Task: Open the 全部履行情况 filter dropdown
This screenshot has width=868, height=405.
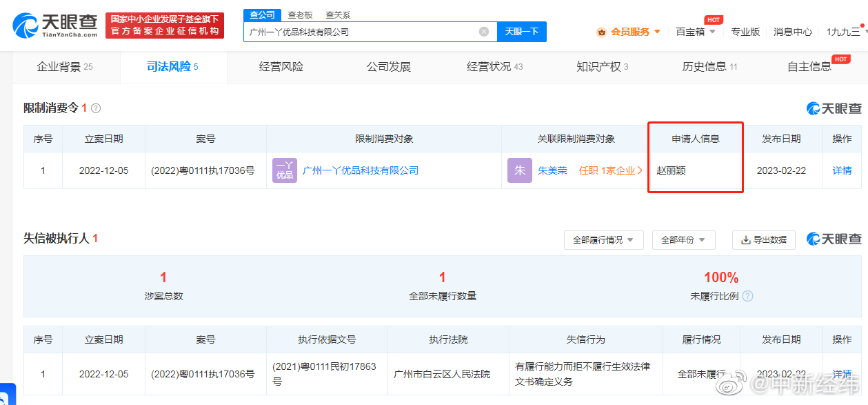Action: [x=603, y=240]
